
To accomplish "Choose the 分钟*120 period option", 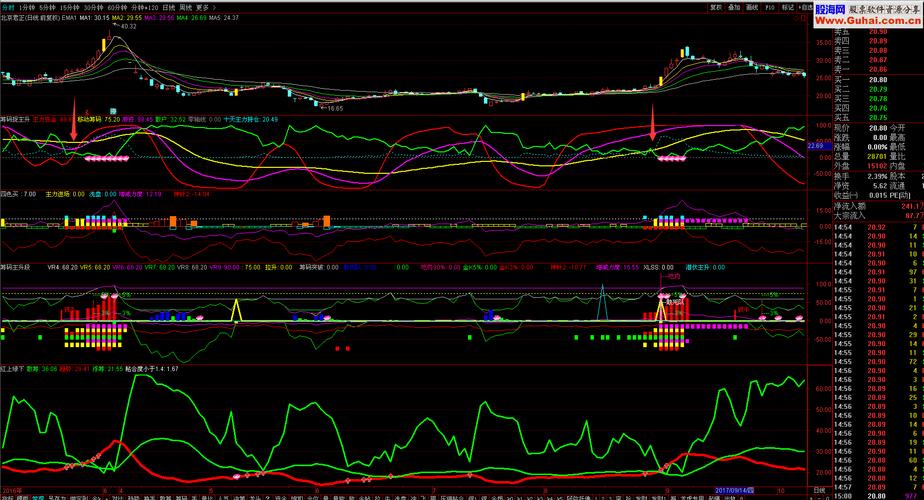I will pos(145,8).
